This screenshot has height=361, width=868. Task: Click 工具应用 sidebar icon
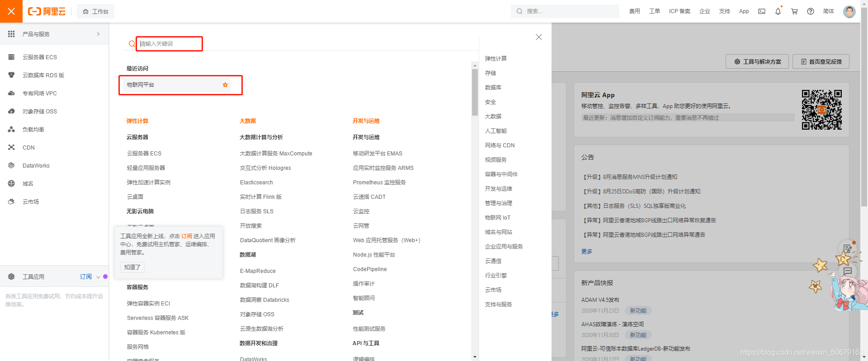[11, 277]
